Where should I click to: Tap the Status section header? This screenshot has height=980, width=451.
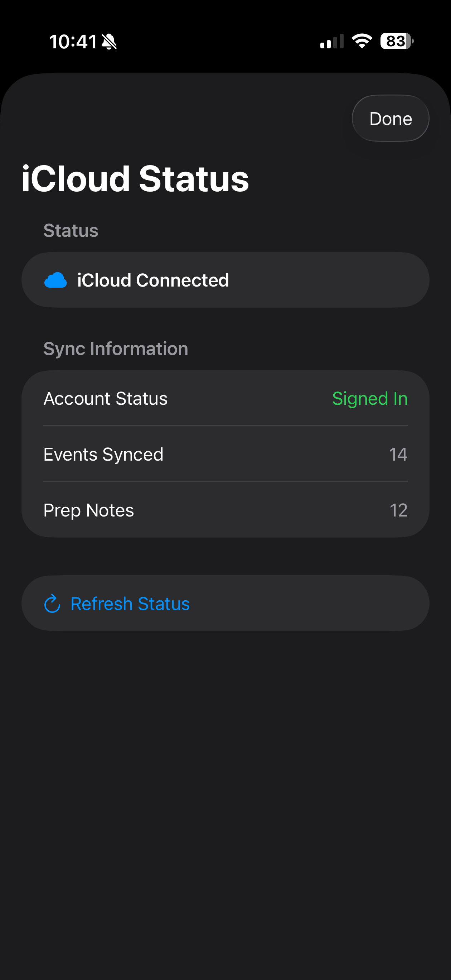coord(71,230)
